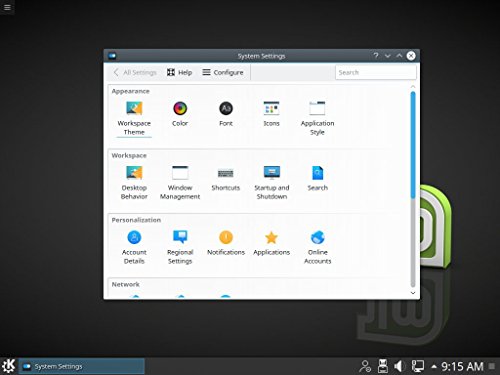Click the title bar help question mark
Screen dimensions: 500x375
[x=376, y=56]
